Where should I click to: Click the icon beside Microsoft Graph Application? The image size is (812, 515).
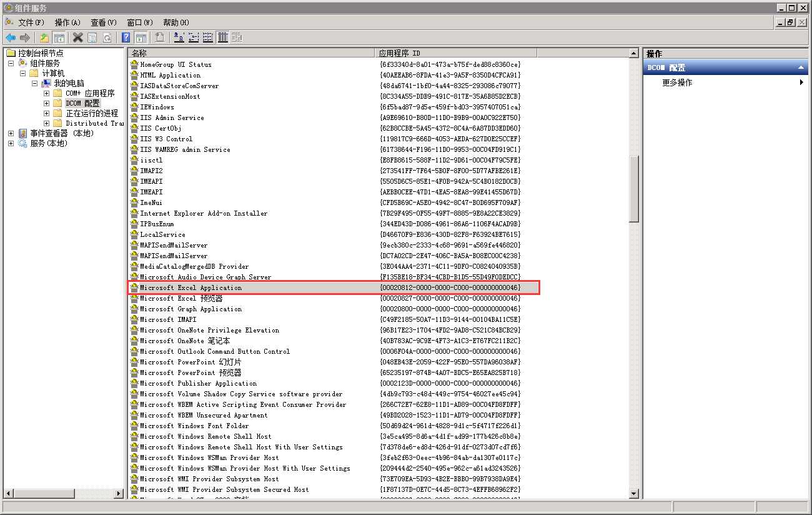[x=134, y=309]
